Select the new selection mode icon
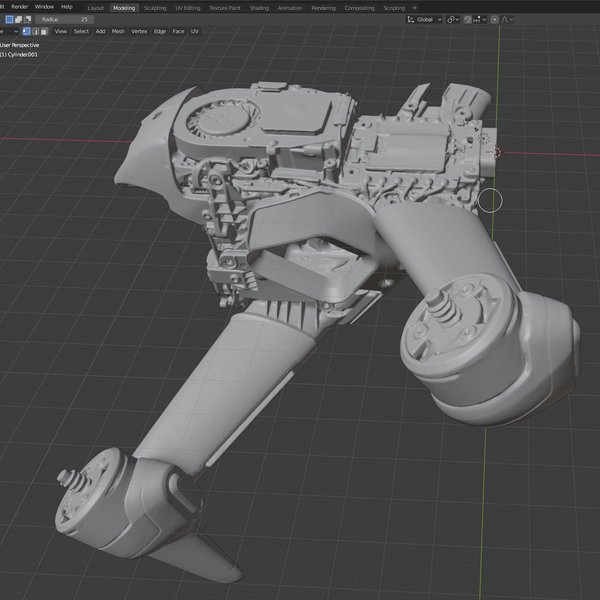The width and height of the screenshot is (600, 600). click(9, 19)
